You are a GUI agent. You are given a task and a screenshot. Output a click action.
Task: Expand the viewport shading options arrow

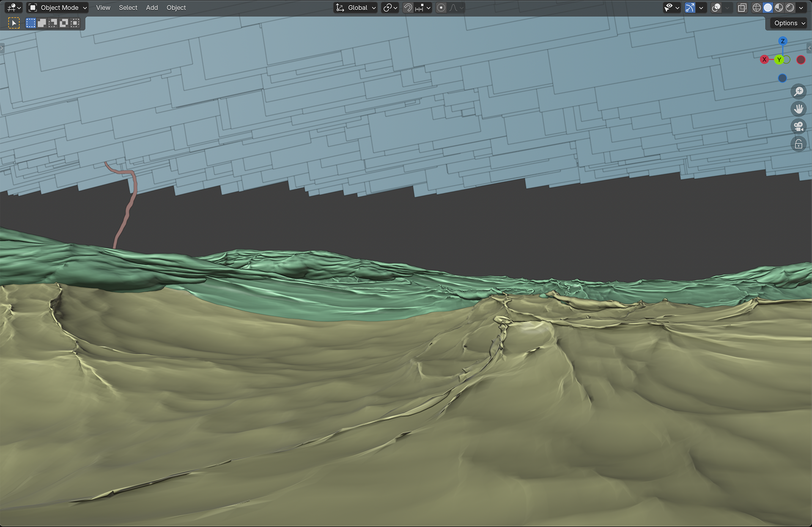pos(801,8)
